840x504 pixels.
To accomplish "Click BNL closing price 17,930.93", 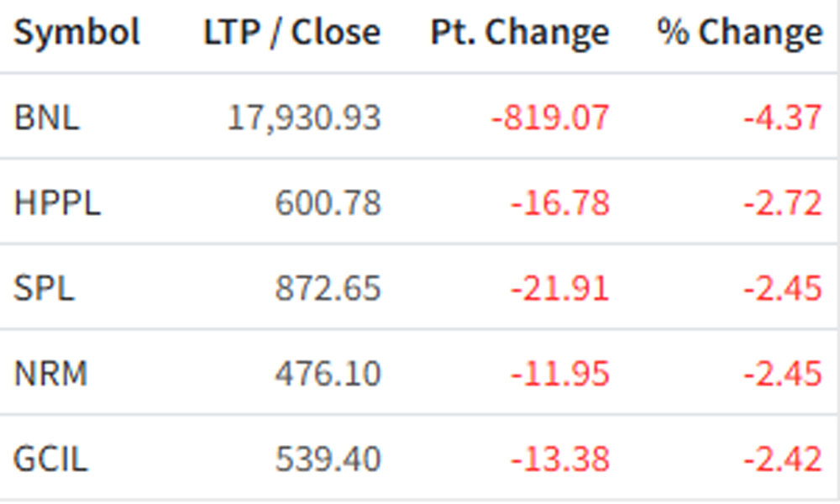I will 303,118.
